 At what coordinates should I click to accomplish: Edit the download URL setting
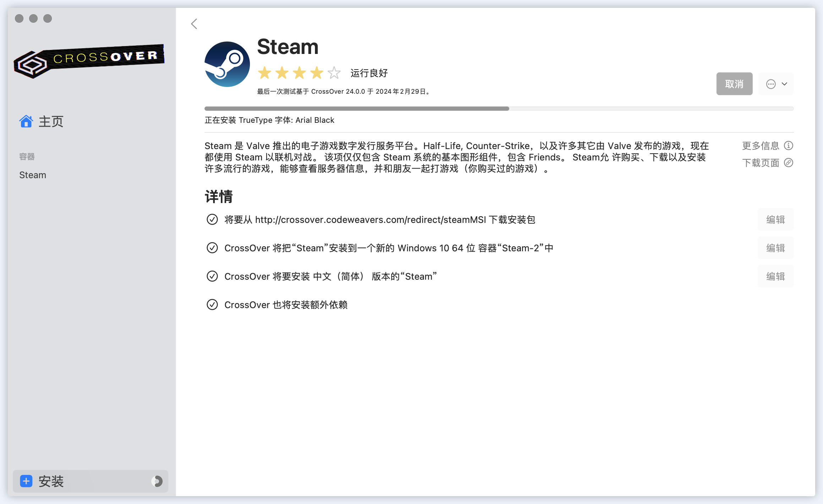point(775,219)
